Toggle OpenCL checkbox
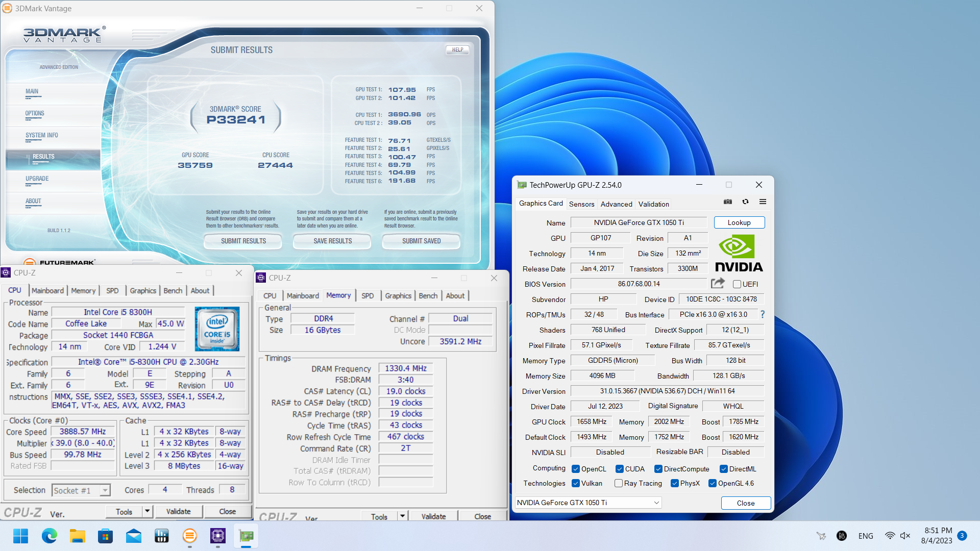The width and height of the screenshot is (980, 551). pyautogui.click(x=576, y=469)
